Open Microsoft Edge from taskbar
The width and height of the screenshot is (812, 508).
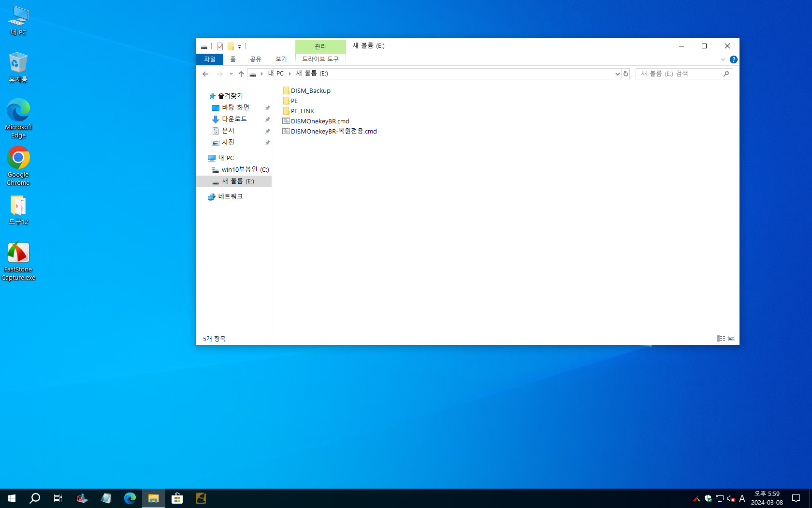coord(130,498)
